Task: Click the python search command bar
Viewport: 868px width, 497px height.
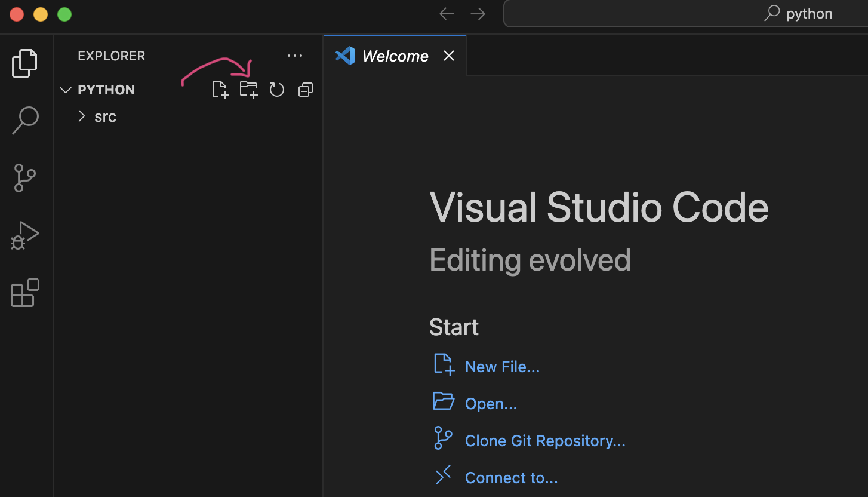Action: point(685,14)
